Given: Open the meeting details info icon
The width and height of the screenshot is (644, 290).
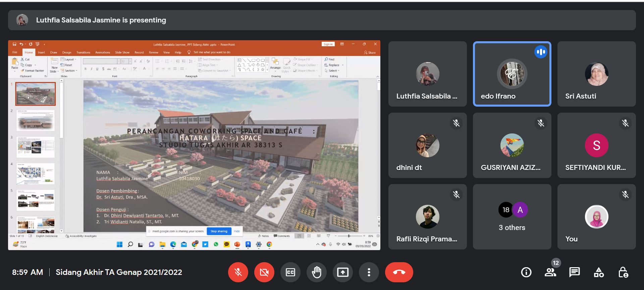Looking at the screenshot, I should tap(526, 272).
